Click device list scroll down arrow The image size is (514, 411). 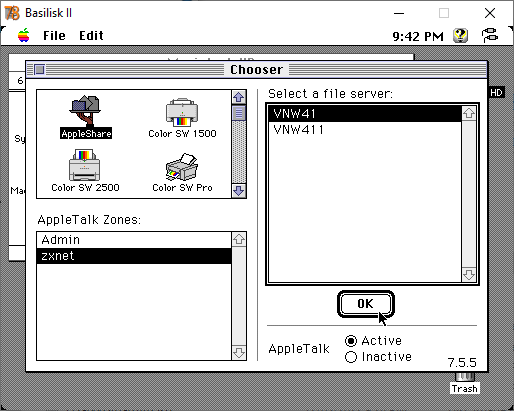click(239, 191)
